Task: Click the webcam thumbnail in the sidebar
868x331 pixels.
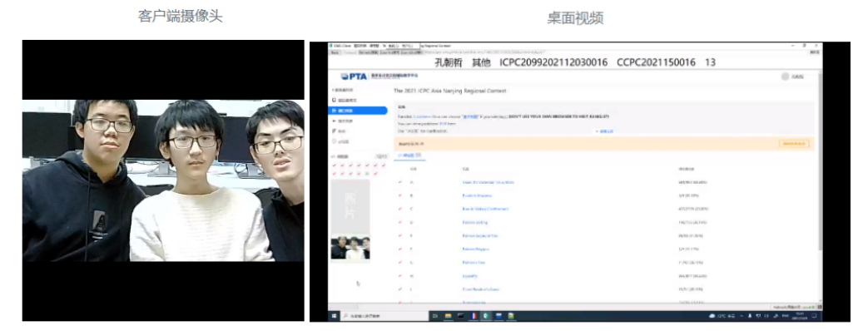Action: pos(350,247)
